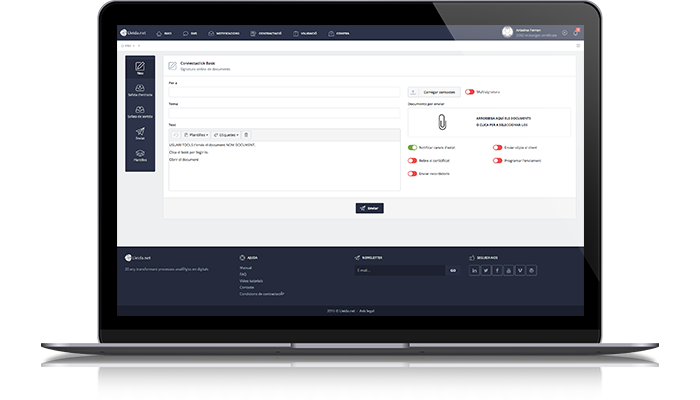Enable the Multisignatura toggle
The height and width of the screenshot is (400, 700).
click(469, 91)
